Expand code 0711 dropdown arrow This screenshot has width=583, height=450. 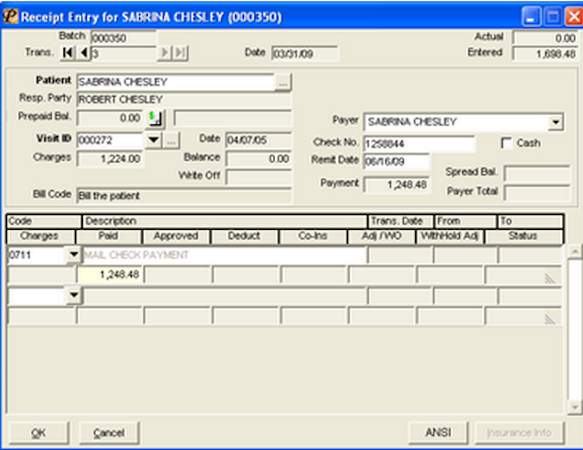(74, 255)
